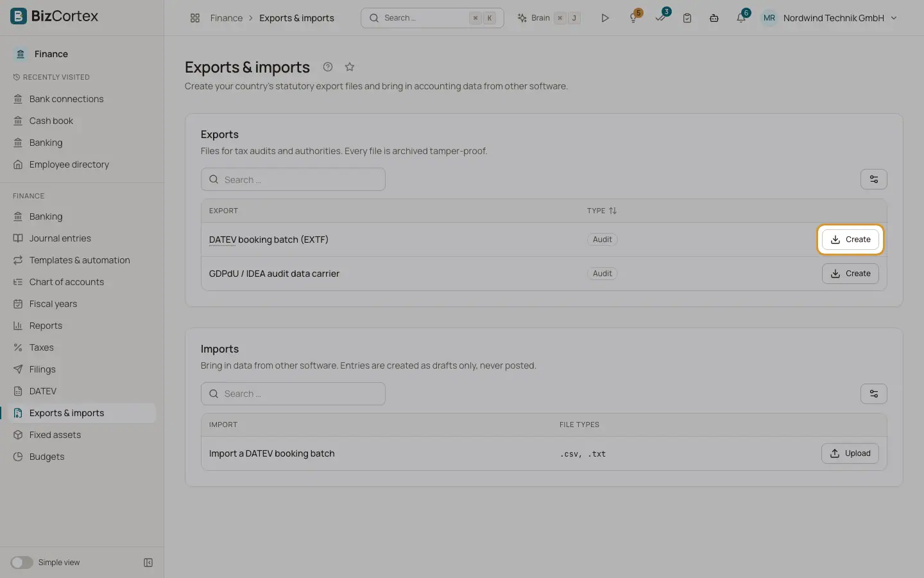Open filter options for the Imports table
The image size is (924, 578).
click(x=874, y=394)
